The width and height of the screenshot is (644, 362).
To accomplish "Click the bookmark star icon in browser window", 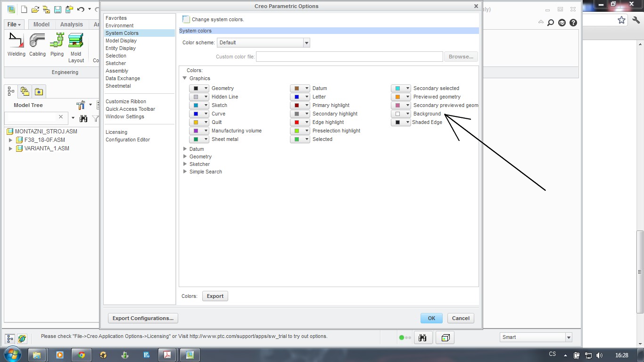I will point(621,20).
